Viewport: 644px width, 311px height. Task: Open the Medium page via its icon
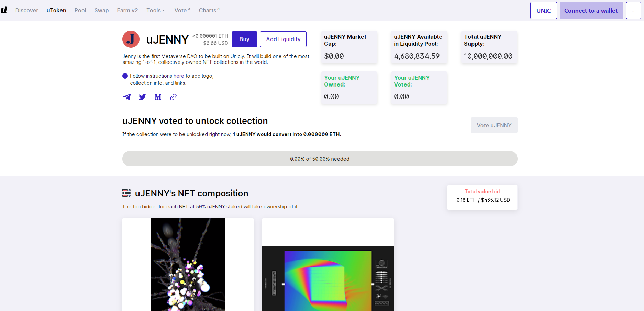158,97
